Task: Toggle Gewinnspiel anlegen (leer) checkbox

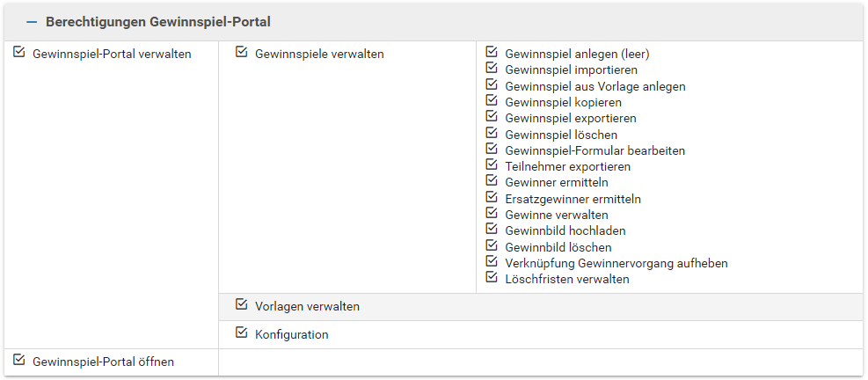Action: [492, 53]
